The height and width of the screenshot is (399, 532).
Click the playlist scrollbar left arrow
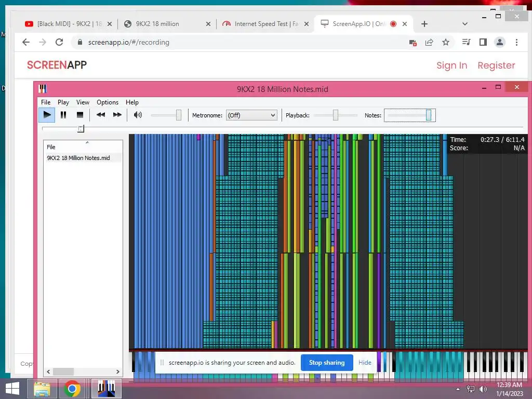pos(48,372)
